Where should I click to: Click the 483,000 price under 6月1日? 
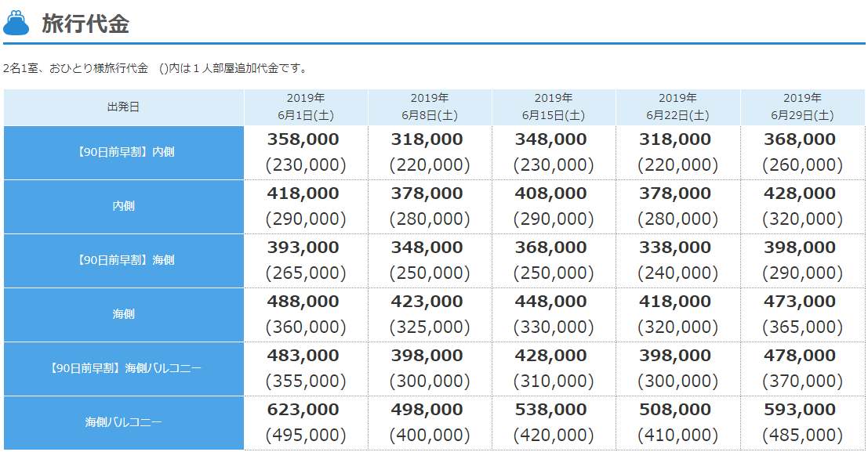click(x=303, y=355)
